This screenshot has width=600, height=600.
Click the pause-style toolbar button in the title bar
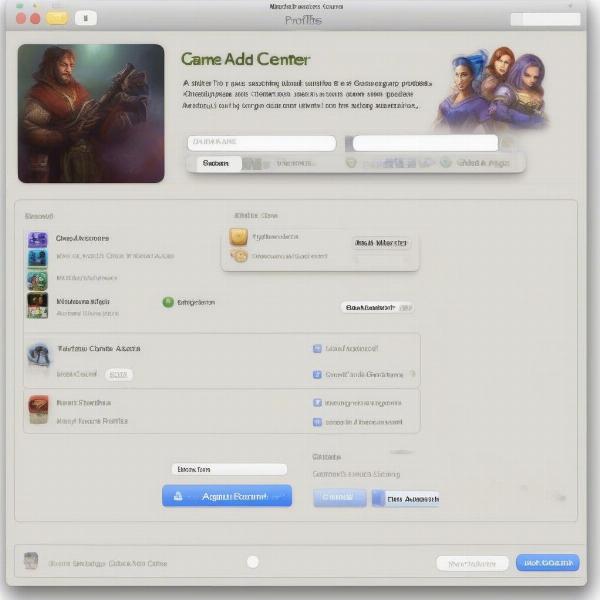tap(86, 18)
